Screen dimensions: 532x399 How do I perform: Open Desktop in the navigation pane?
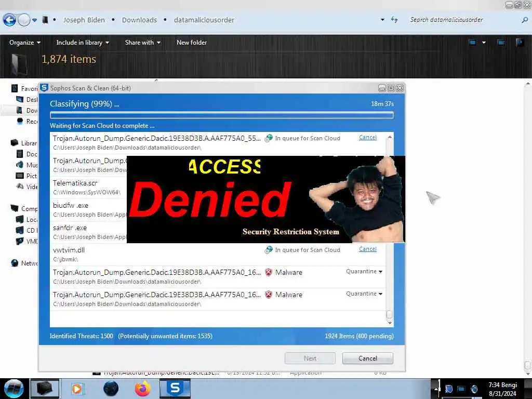pyautogui.click(x=20, y=99)
